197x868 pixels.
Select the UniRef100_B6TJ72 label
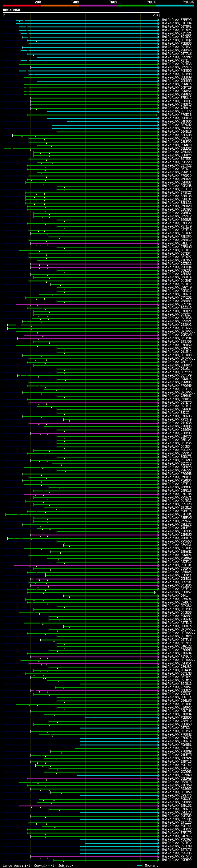(x=177, y=111)
